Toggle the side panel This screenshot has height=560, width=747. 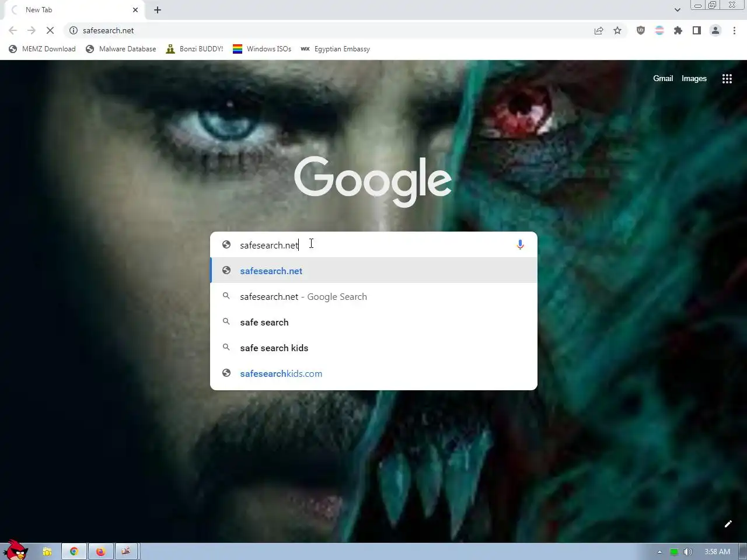coord(697,30)
